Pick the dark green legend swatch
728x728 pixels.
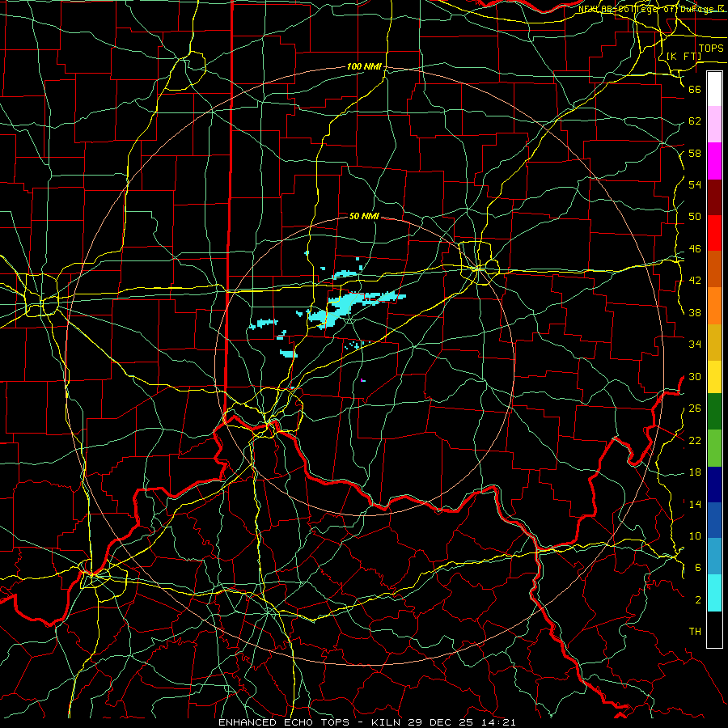click(x=714, y=412)
